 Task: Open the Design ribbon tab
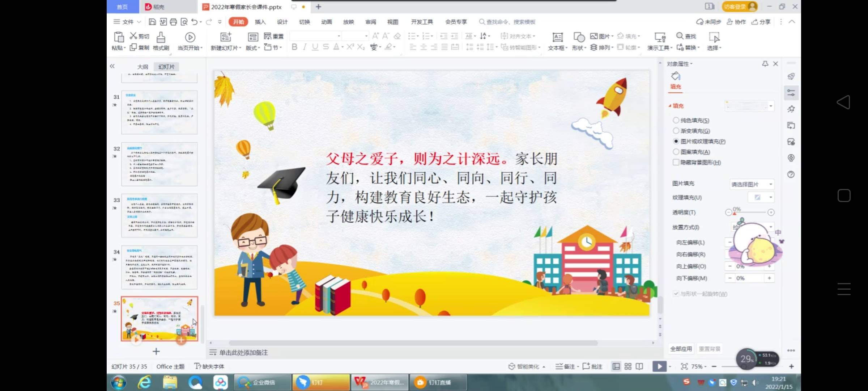[282, 22]
